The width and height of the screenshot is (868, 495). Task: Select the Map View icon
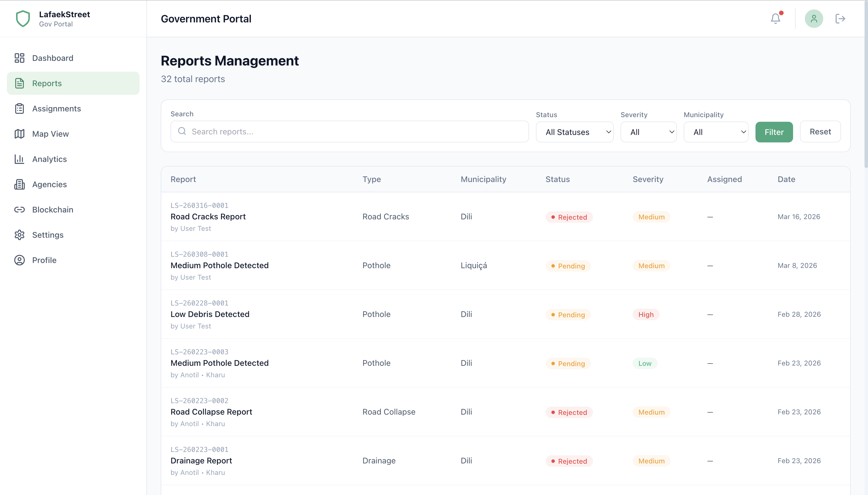pos(19,134)
